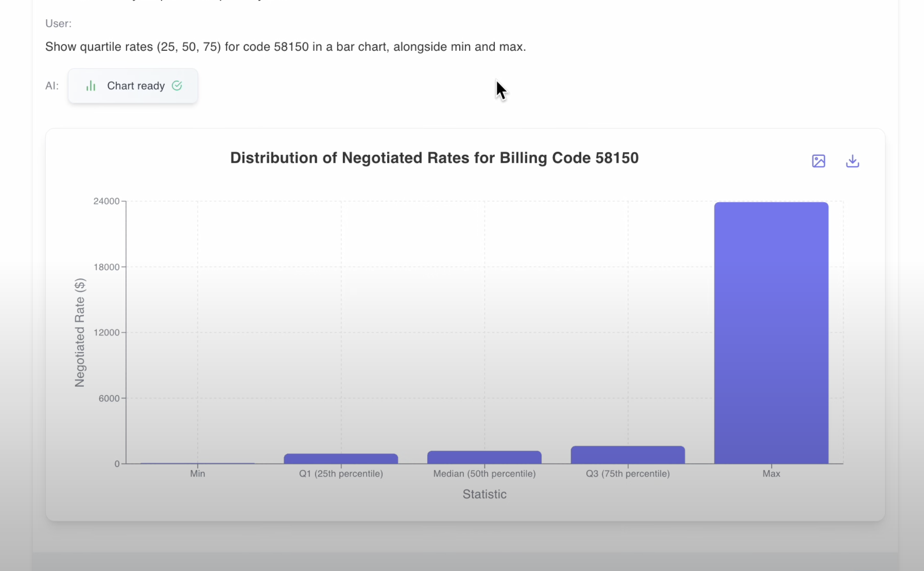
Task: Select the Max bar in the chart
Action: click(x=771, y=331)
